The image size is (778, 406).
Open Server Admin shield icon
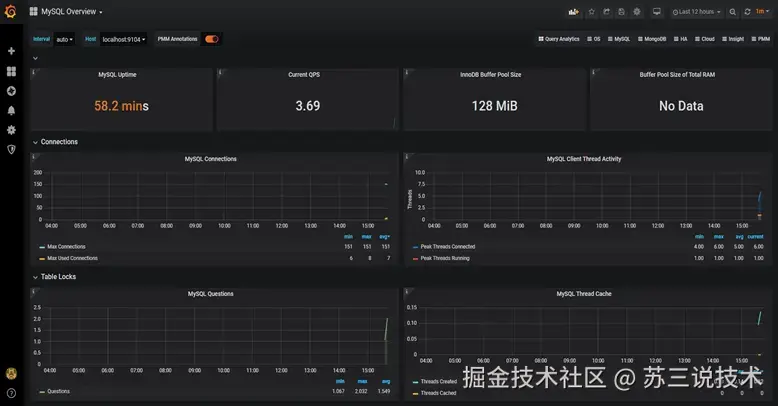[11, 149]
